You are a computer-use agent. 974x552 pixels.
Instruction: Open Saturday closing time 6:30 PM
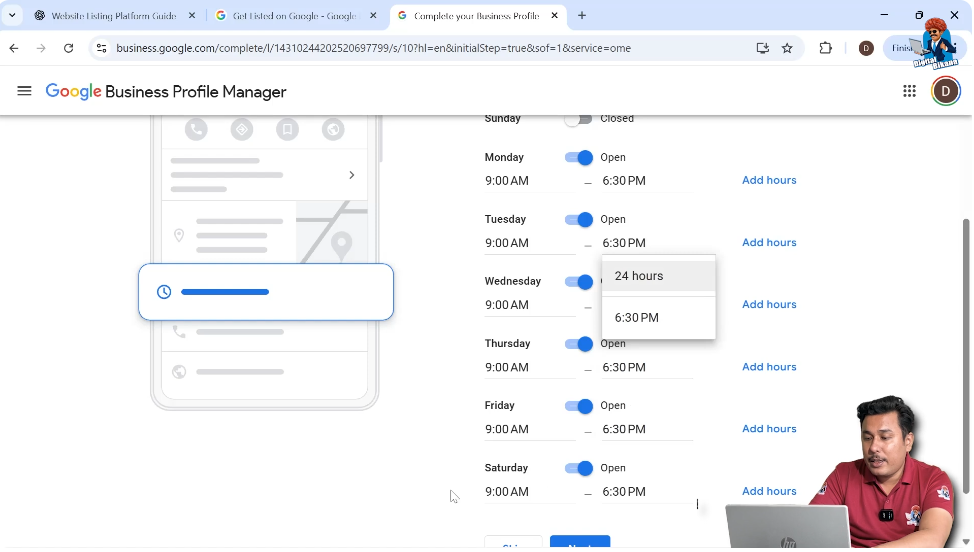(x=647, y=491)
